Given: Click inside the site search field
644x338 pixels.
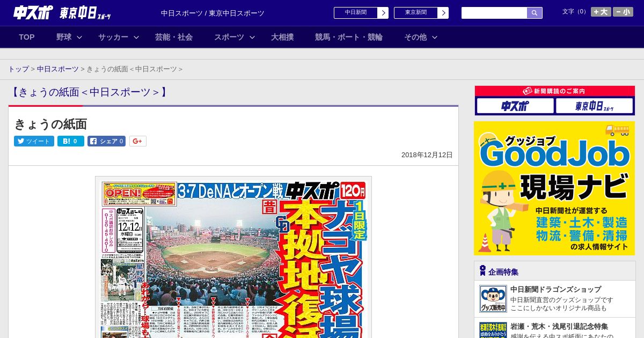Looking at the screenshot, I should tap(494, 13).
